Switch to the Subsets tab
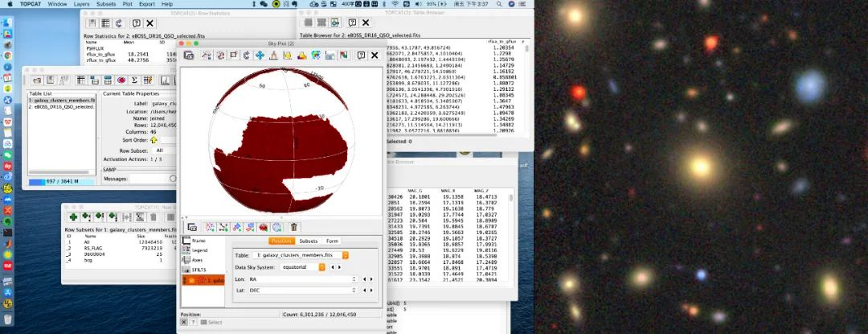The image size is (868, 334). [x=308, y=241]
